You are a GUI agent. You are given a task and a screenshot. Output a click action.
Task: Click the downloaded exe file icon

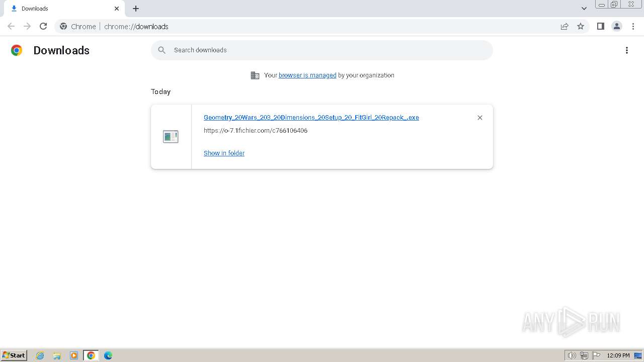(x=171, y=136)
